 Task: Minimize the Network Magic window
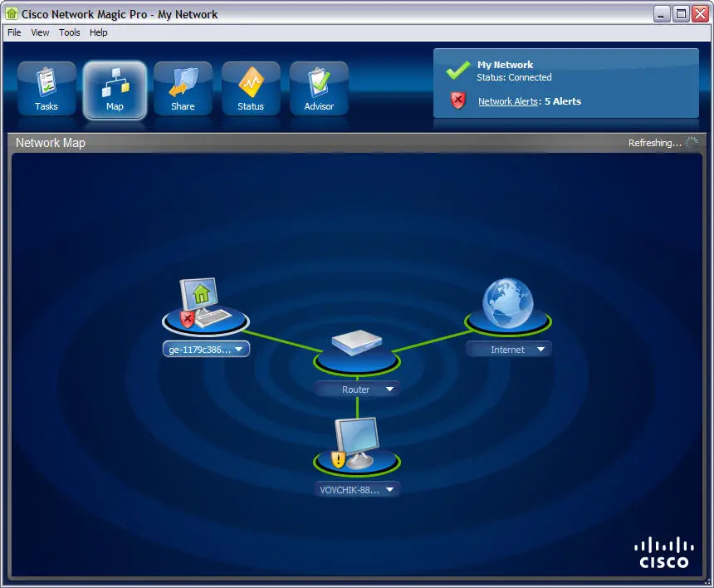click(x=662, y=13)
